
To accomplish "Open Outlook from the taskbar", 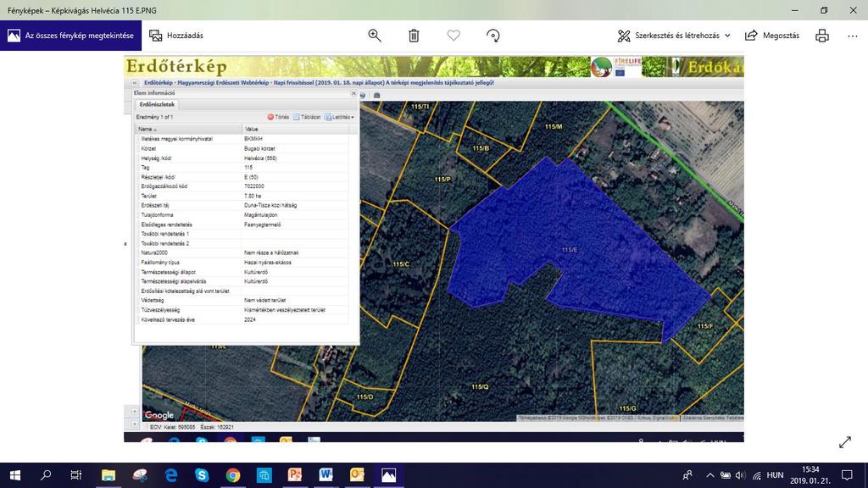I will tap(357, 475).
